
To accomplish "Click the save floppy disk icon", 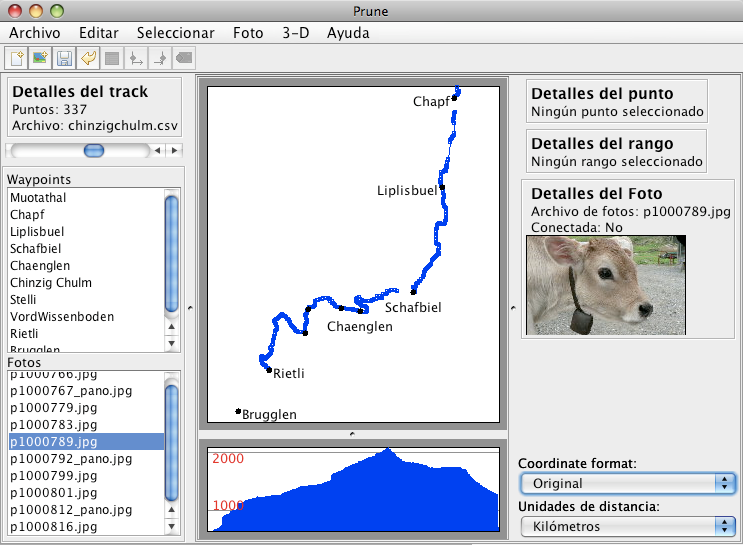I will click(x=64, y=59).
